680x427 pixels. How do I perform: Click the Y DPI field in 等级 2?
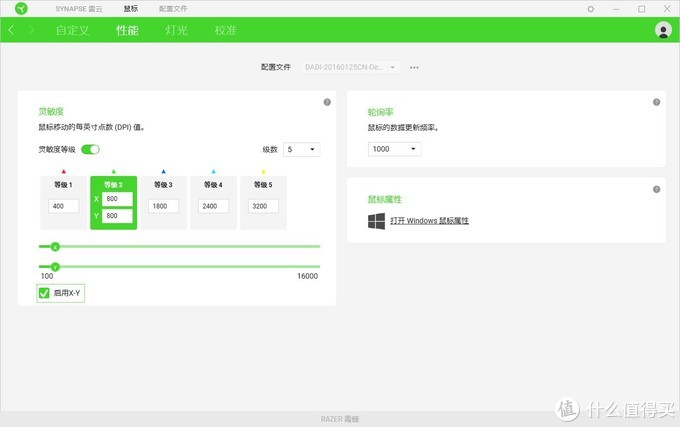117,216
